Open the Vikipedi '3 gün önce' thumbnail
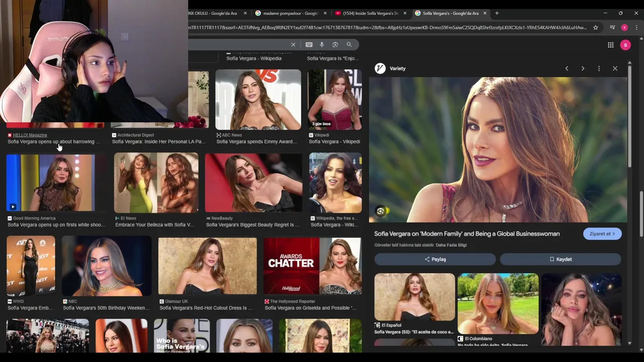Image resolution: width=644 pixels, height=362 pixels. coord(335,100)
